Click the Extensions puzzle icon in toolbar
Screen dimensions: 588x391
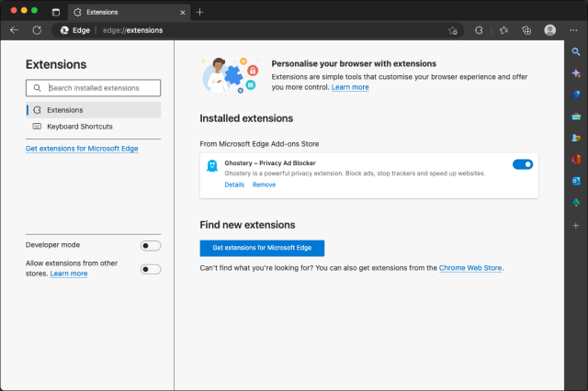[x=479, y=29]
